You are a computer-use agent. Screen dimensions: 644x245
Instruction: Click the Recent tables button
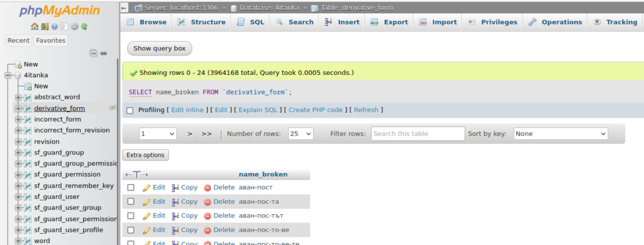pos(18,40)
